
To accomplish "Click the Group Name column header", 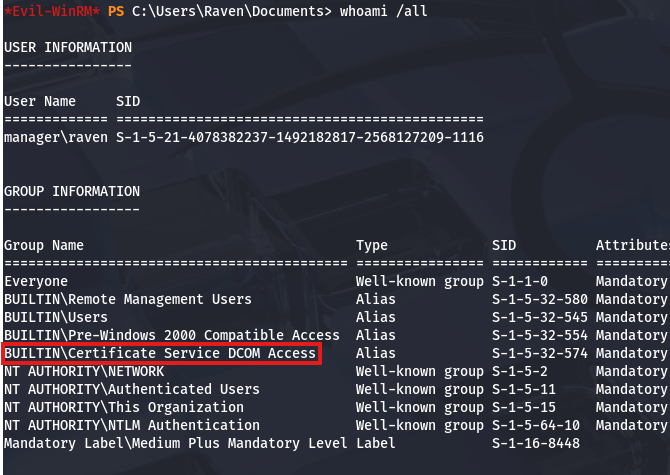I will 43,245.
